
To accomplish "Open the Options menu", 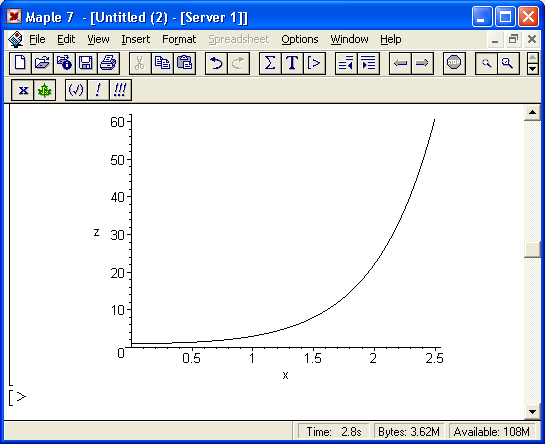I will pyautogui.click(x=300, y=39).
